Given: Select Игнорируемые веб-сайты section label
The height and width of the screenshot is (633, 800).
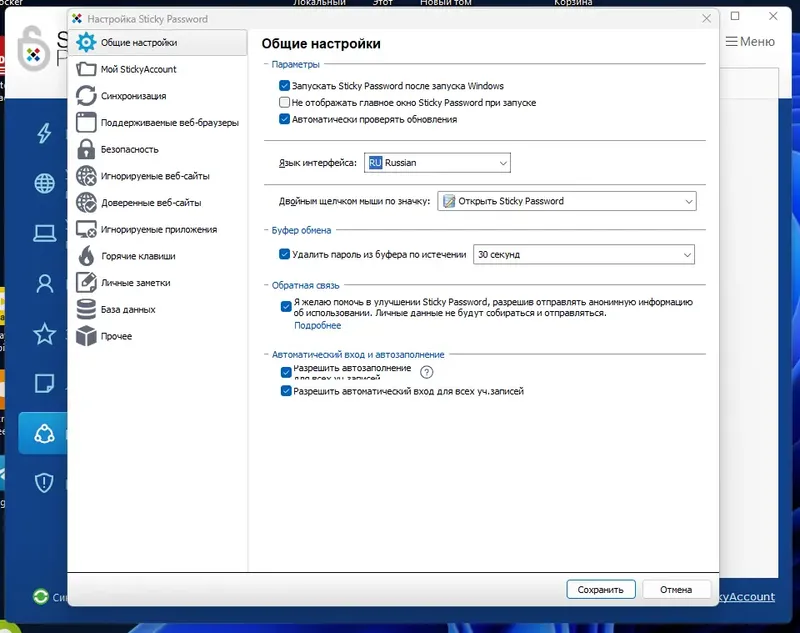Looking at the screenshot, I should click(155, 176).
